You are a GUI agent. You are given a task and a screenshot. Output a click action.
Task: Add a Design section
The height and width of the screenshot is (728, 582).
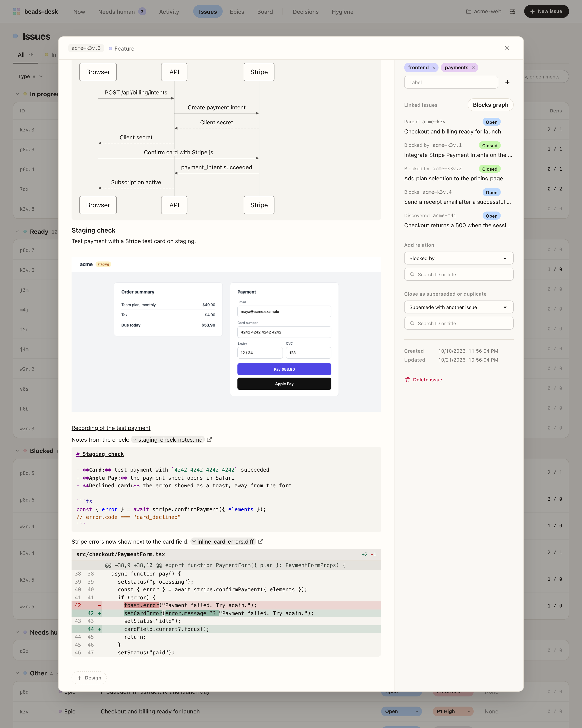point(89,678)
